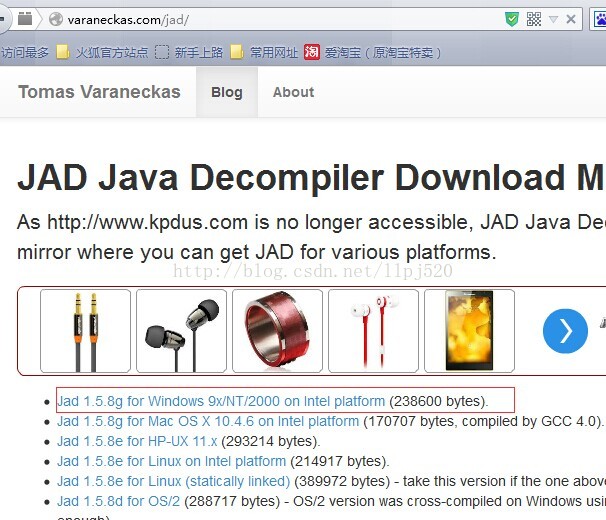Click the site identity globe icon
Screen dimensions: 606x520
point(56,19)
